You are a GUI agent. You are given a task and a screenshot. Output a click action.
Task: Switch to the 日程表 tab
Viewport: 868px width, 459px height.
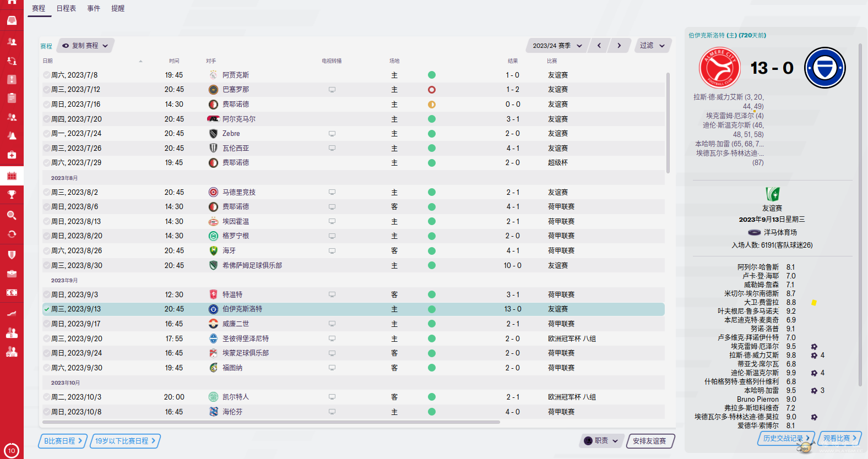pyautogui.click(x=66, y=8)
